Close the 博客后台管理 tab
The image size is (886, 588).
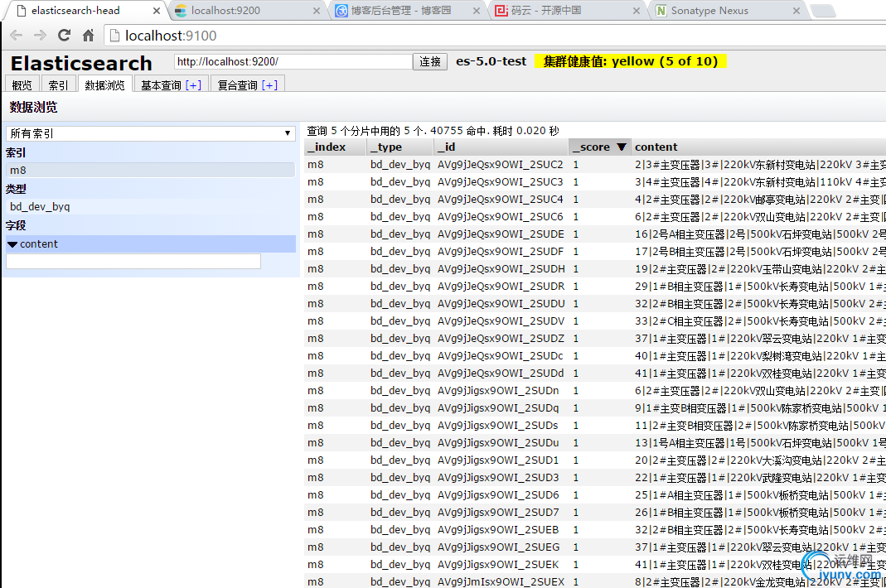[477, 11]
